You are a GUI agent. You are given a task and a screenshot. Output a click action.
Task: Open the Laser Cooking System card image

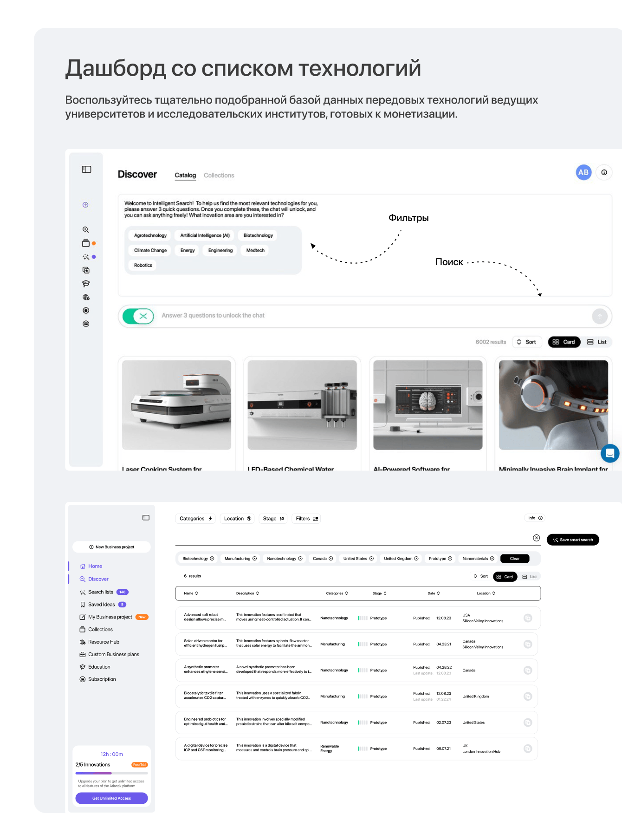(176, 405)
